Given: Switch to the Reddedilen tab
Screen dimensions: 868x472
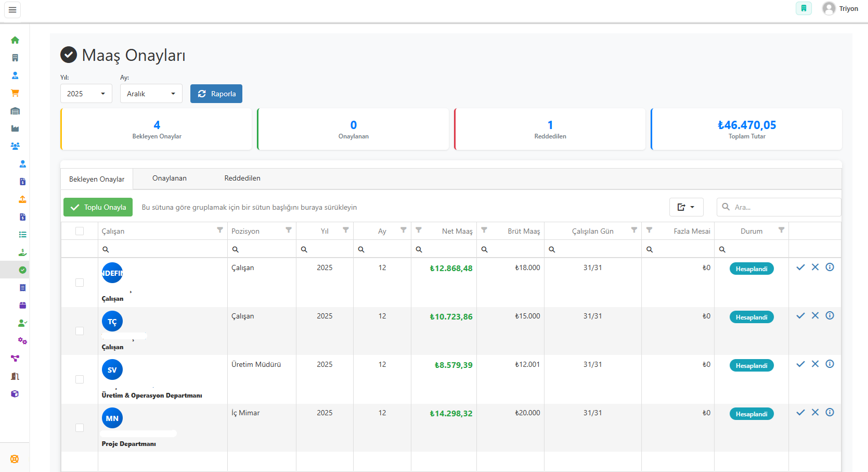Looking at the screenshot, I should click(x=242, y=178).
